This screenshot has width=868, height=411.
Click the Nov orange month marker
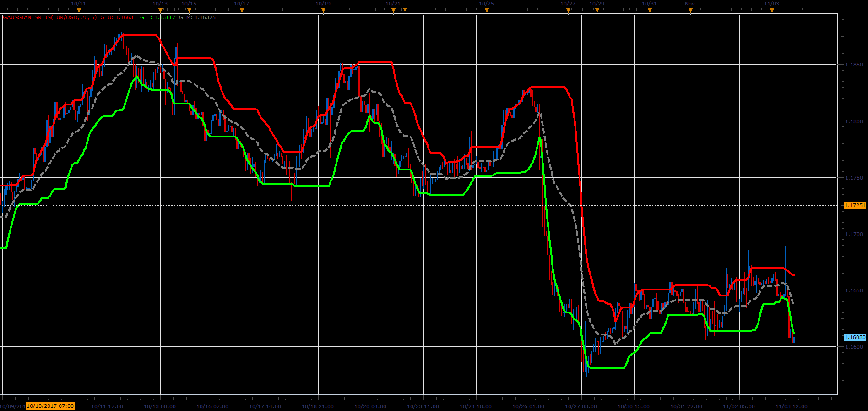pos(690,10)
